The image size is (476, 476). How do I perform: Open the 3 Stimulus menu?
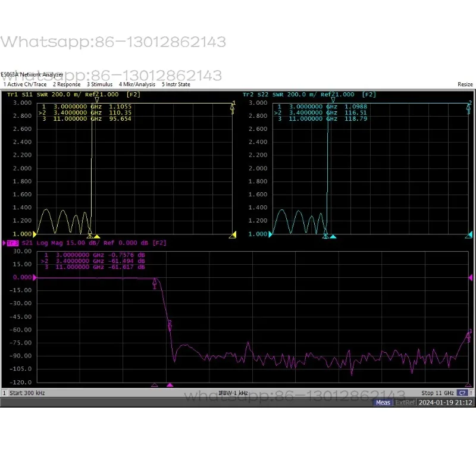point(99,84)
